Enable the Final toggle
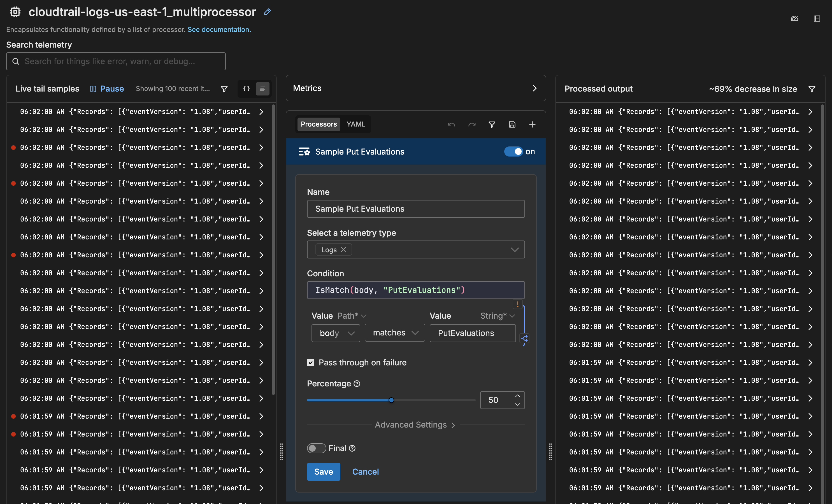The height and width of the screenshot is (504, 832). (x=316, y=448)
